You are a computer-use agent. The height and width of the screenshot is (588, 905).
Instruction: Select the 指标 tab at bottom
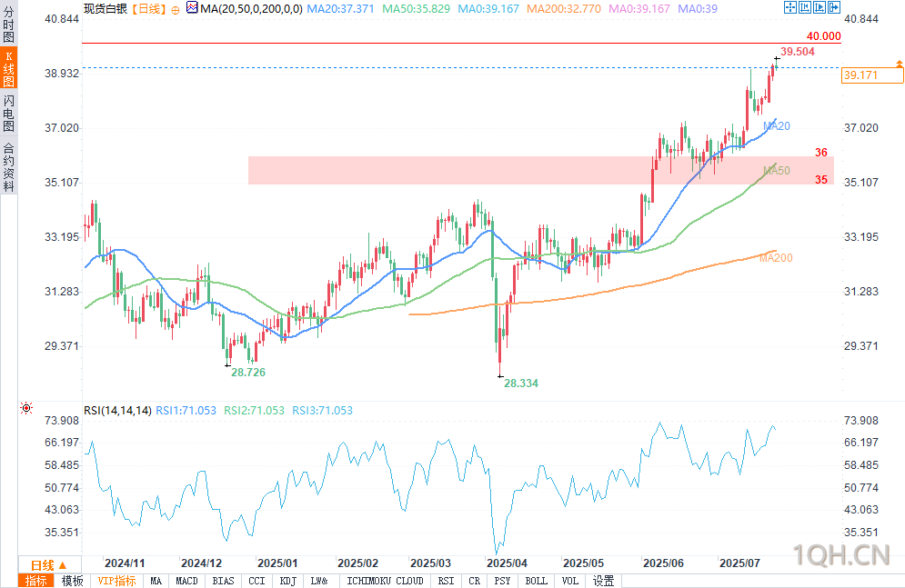[x=36, y=581]
